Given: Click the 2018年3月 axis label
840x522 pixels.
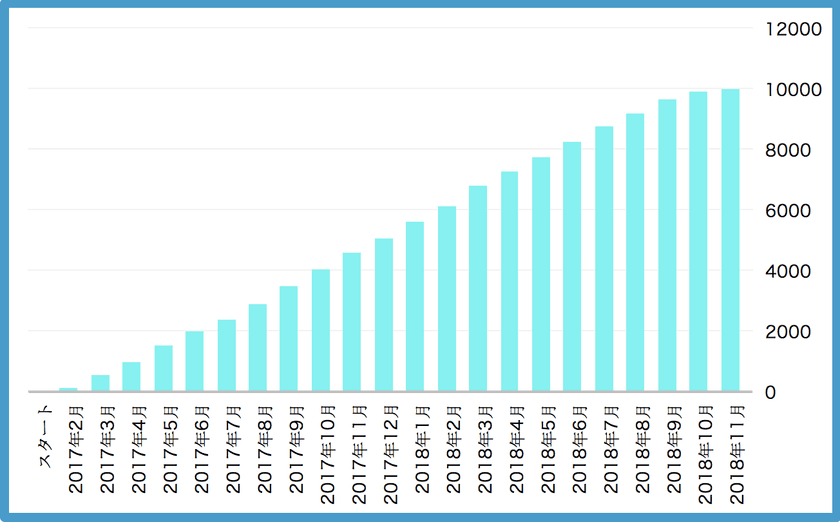Looking at the screenshot, I should click(x=485, y=450).
